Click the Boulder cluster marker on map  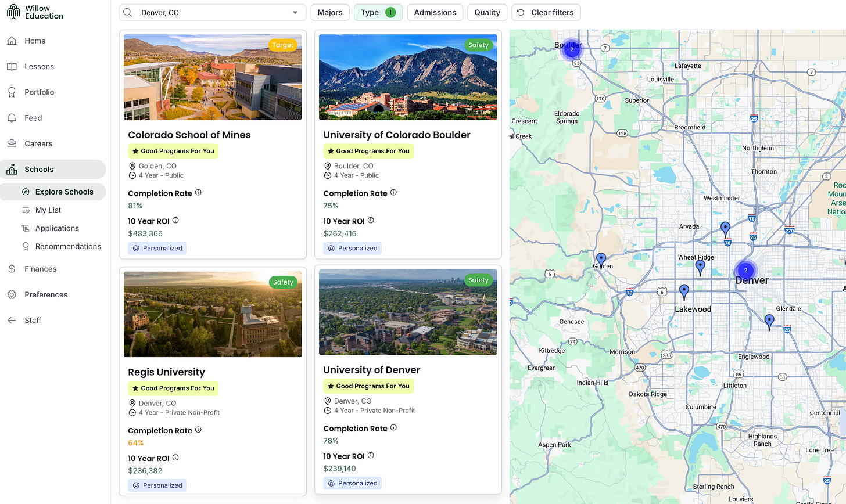[x=572, y=50]
